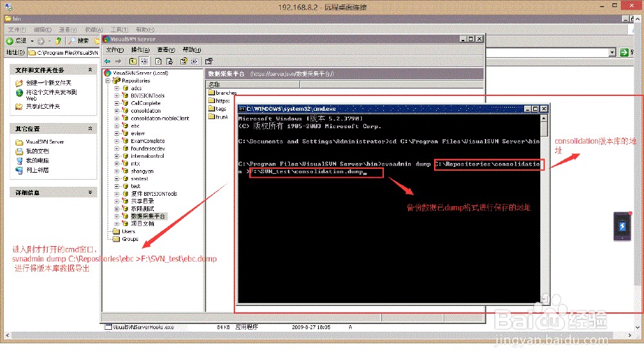The height and width of the screenshot is (362, 644).
Task: Select the BIVISIONTools repository
Action: point(147,96)
